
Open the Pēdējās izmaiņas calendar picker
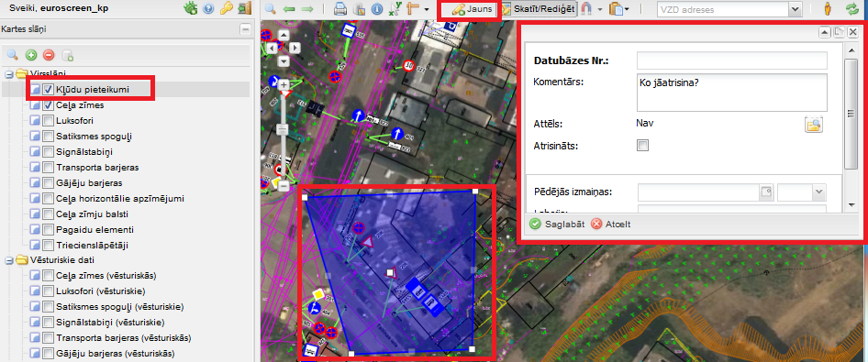(x=766, y=192)
